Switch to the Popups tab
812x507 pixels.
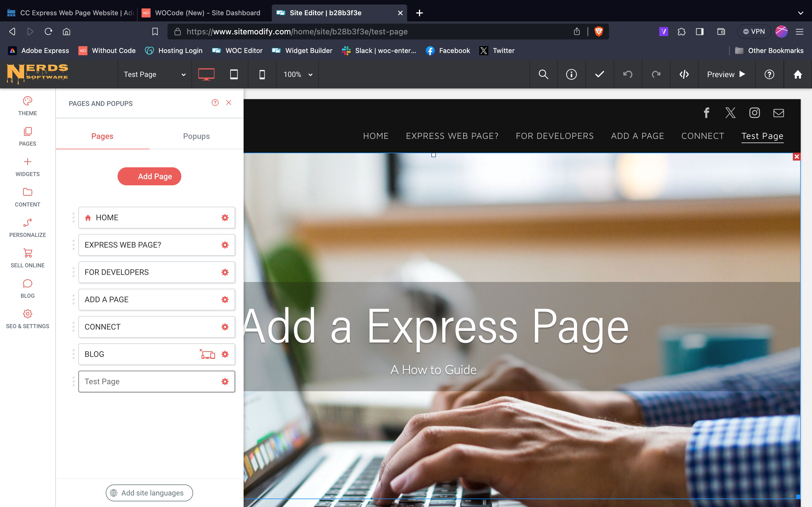[x=196, y=136]
